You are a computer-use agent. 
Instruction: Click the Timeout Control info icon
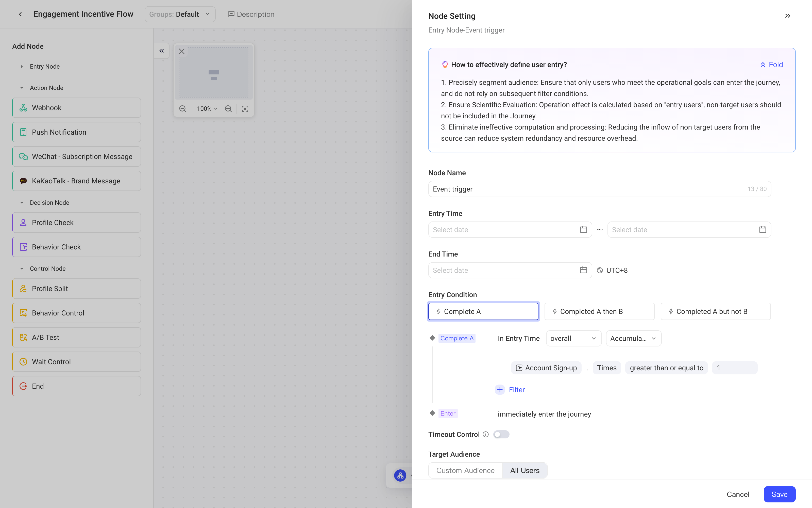[x=485, y=434]
